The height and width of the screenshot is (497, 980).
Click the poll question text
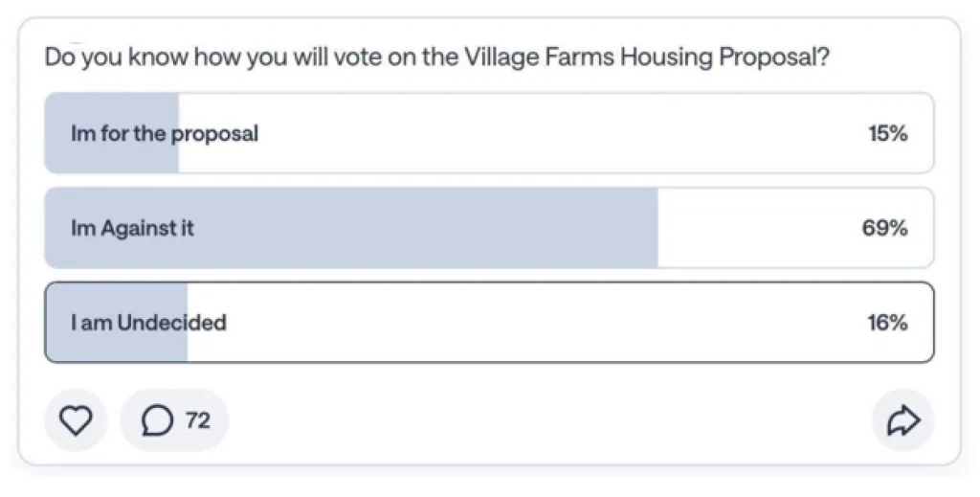click(436, 57)
